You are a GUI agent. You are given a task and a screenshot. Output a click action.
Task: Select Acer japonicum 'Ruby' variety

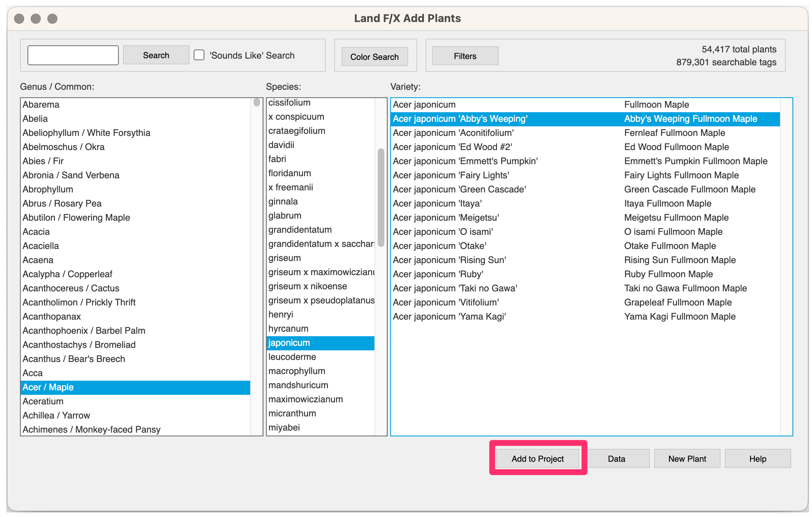click(586, 274)
